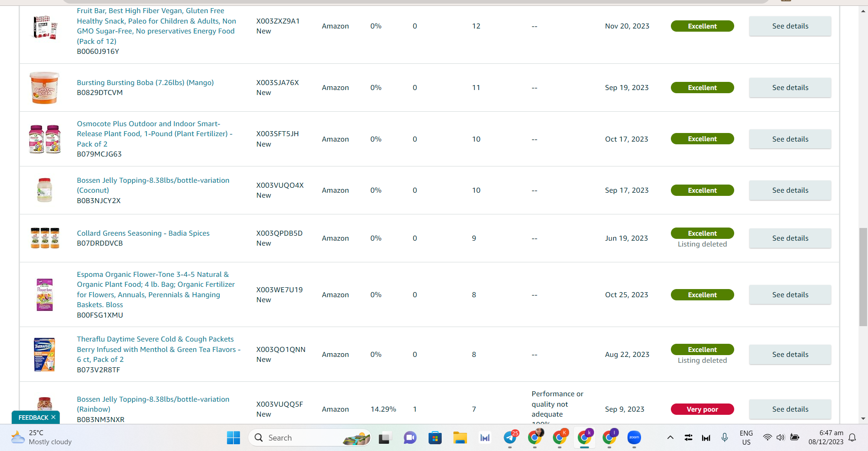Viewport: 868px width, 451px height.
Task: Close the Feedback tab with its X
Action: tap(53, 417)
